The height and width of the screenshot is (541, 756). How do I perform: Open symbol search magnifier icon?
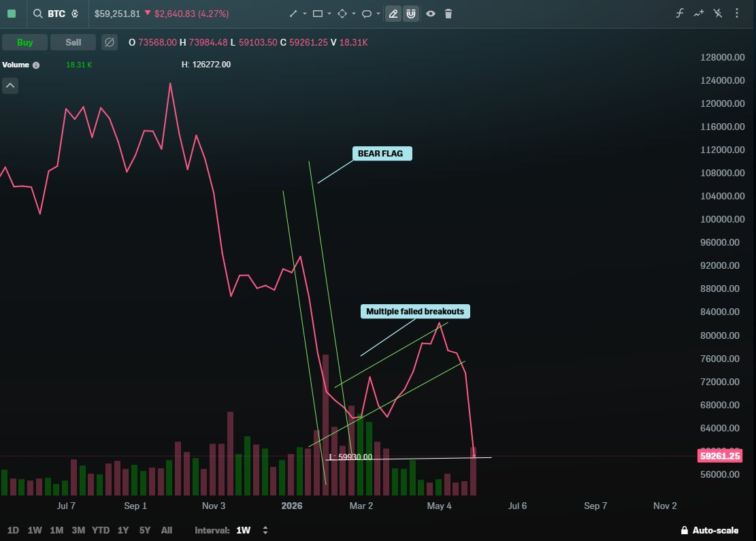[x=37, y=14]
